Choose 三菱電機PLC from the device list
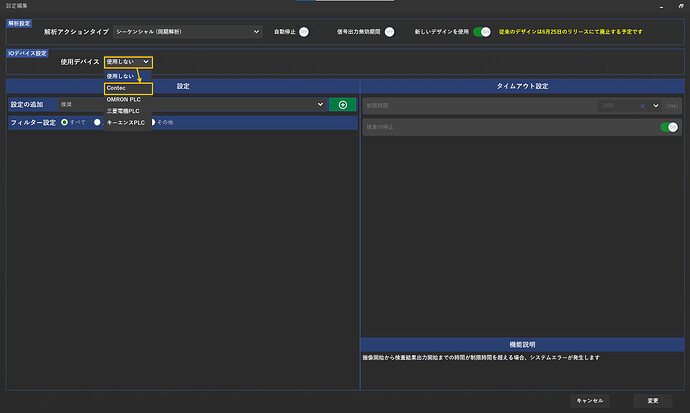Viewport: 690px width, 413px height. click(x=128, y=111)
